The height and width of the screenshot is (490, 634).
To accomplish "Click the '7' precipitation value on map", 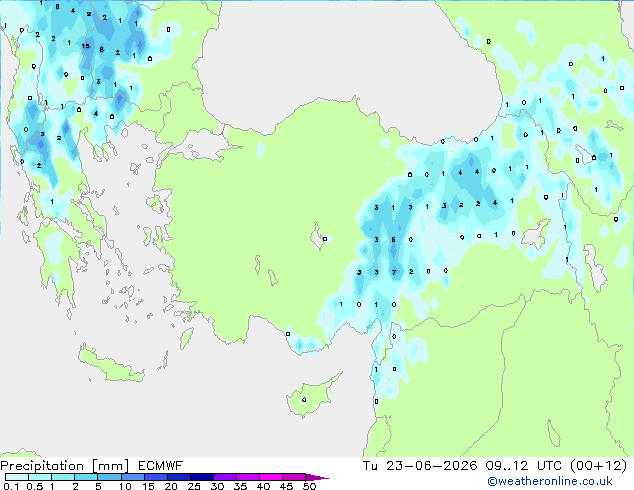I will [x=394, y=272].
